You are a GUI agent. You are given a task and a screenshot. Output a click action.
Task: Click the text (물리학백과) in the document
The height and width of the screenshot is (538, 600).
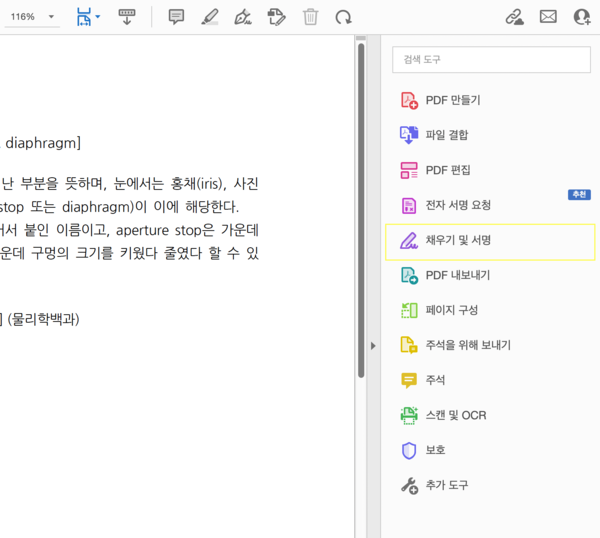pyautogui.click(x=43, y=320)
